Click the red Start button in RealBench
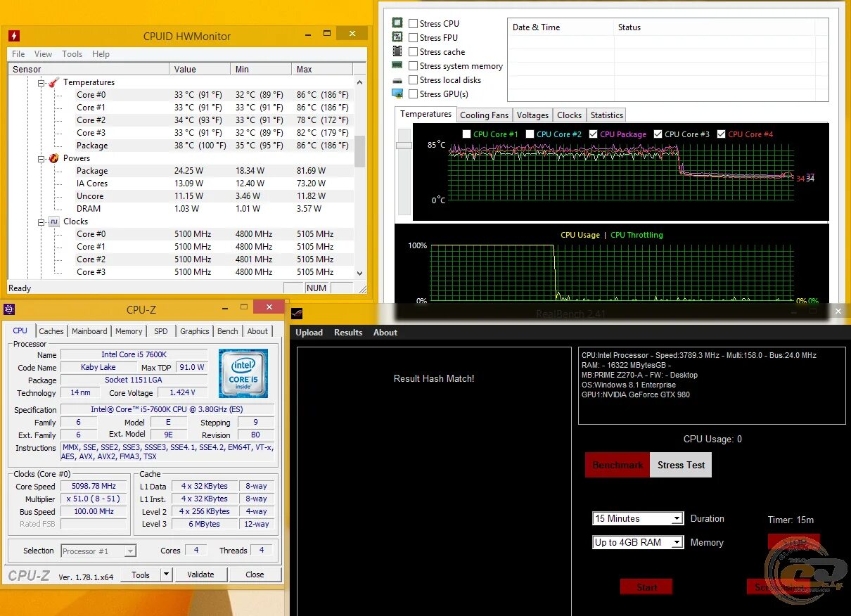 pyautogui.click(x=646, y=586)
